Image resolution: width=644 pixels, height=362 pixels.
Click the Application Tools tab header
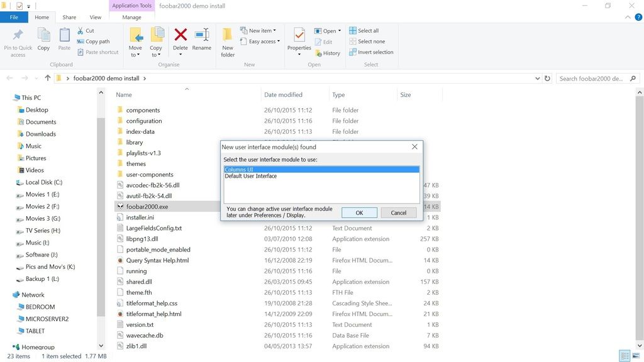[132, 6]
